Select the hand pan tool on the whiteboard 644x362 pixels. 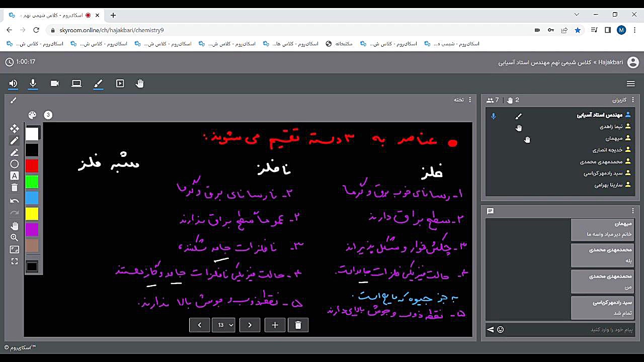(x=15, y=226)
